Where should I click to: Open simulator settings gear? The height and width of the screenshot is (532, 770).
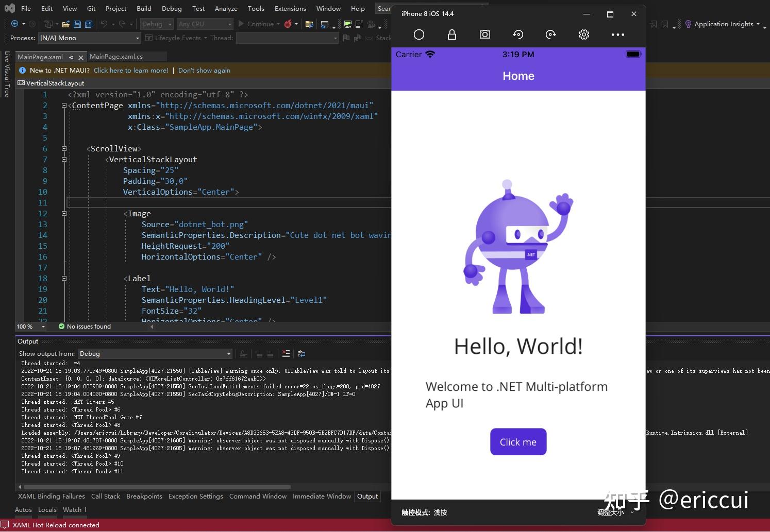point(584,35)
